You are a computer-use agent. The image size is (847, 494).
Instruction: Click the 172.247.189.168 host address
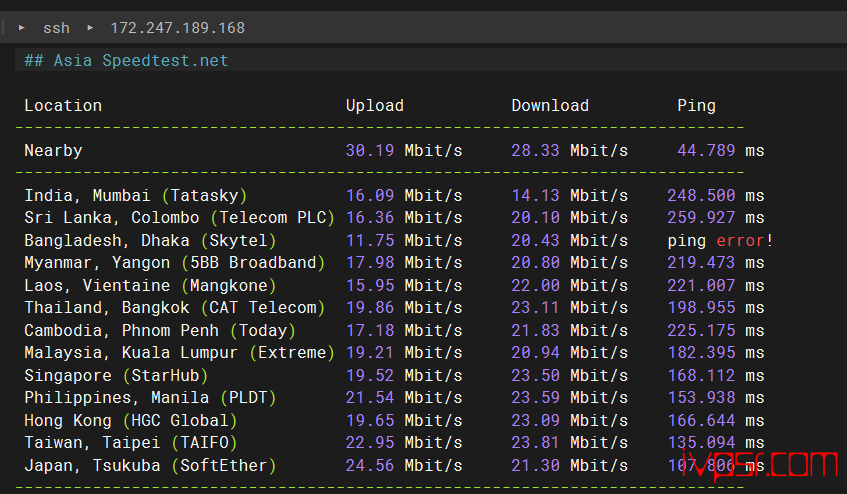[177, 28]
